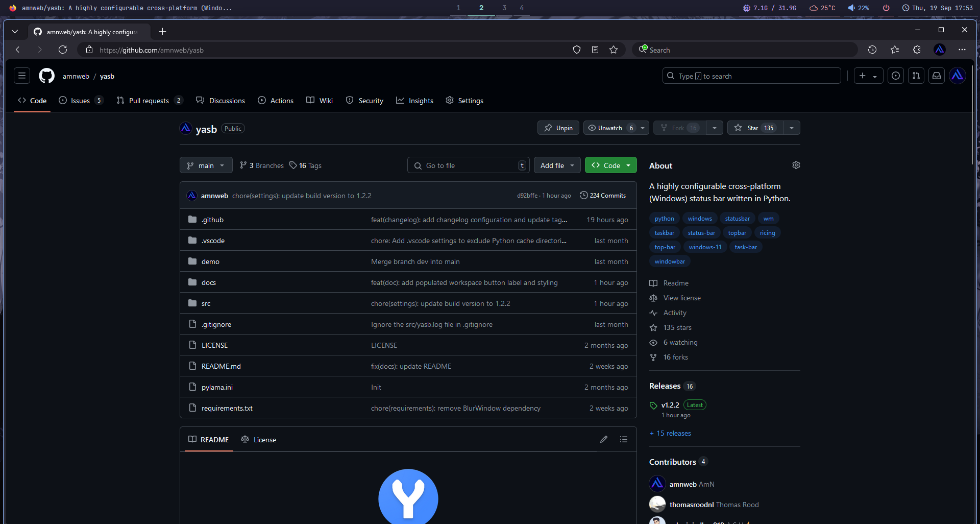Open the main branch selector
This screenshot has width=980, height=524.
(x=206, y=165)
